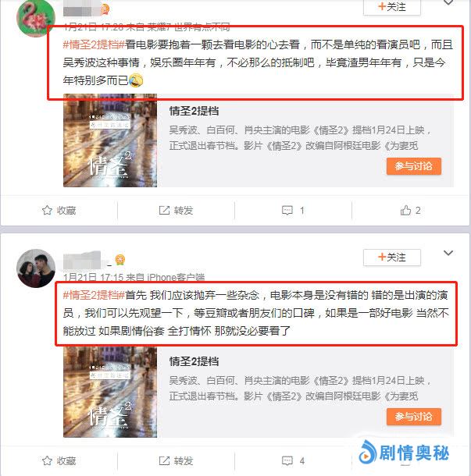471x476 pixels.
Task: Open the couple photo avatar profile
Action: coord(36,268)
